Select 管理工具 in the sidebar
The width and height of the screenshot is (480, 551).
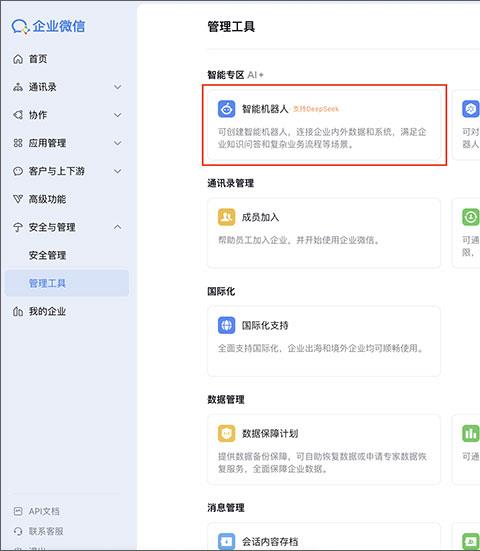[x=67, y=283]
